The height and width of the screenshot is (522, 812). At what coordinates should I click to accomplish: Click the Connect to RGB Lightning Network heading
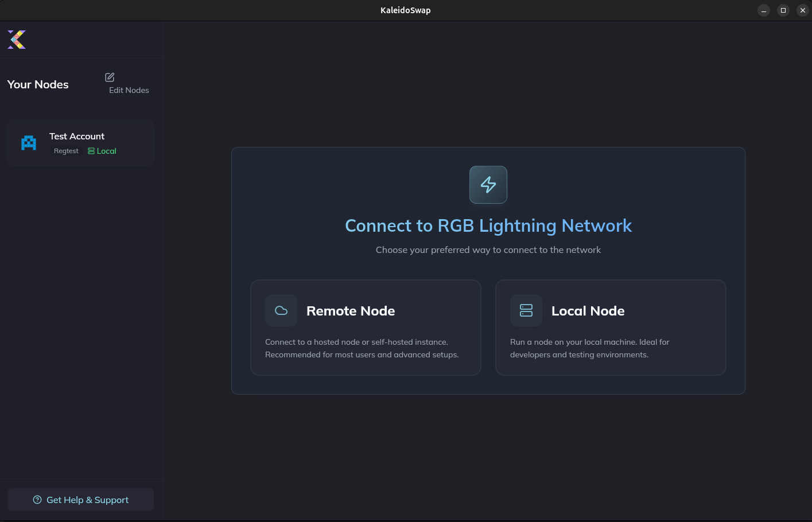488,225
